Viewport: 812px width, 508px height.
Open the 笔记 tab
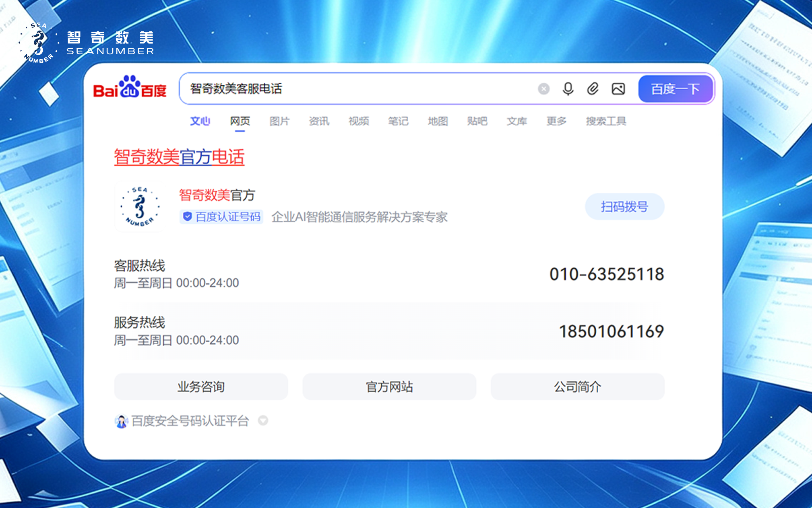pos(398,121)
